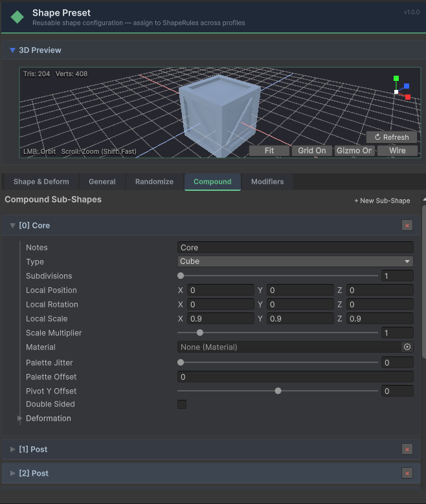Click the Pivot Y Offset slider handle
Viewport: 426px width, 504px height.
tap(278, 391)
